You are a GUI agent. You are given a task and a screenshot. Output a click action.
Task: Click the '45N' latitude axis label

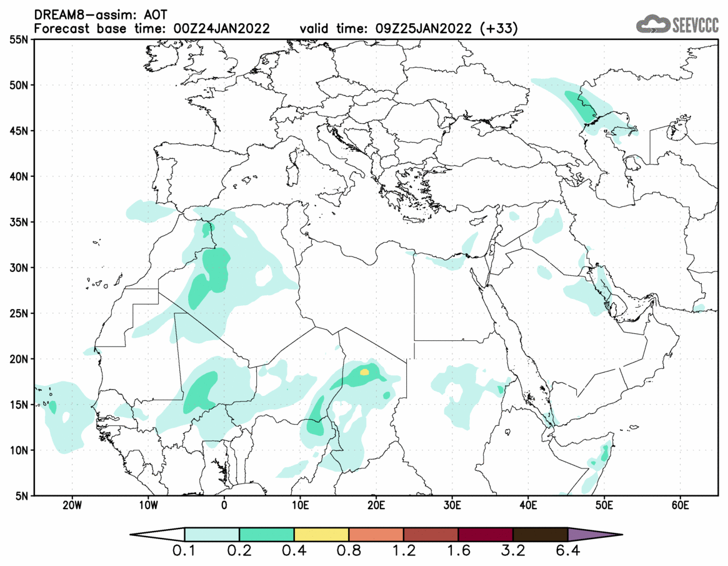(19, 131)
